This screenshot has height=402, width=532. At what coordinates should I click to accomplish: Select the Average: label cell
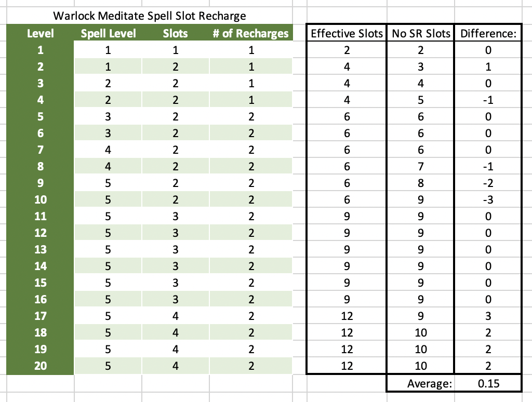pos(430,383)
